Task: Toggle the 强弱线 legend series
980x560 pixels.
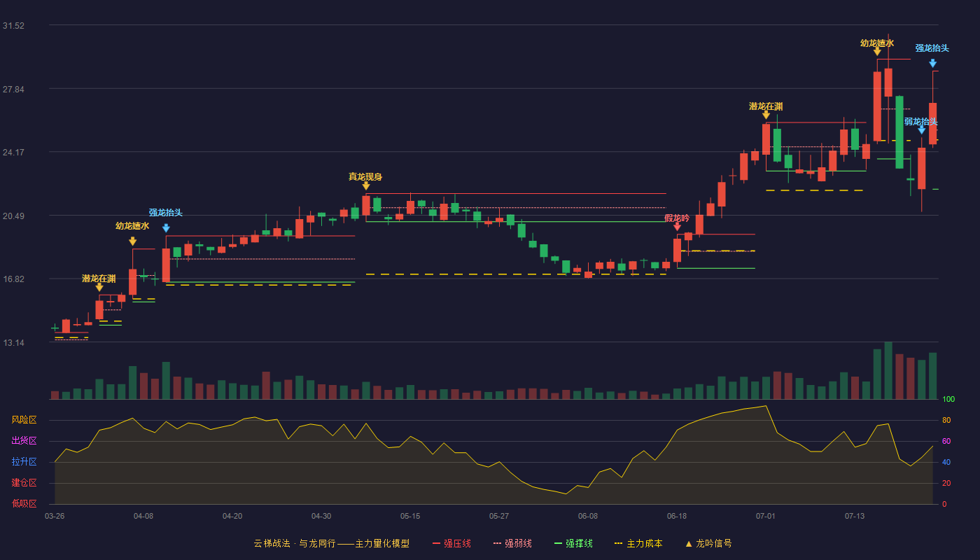Action: click(512, 543)
